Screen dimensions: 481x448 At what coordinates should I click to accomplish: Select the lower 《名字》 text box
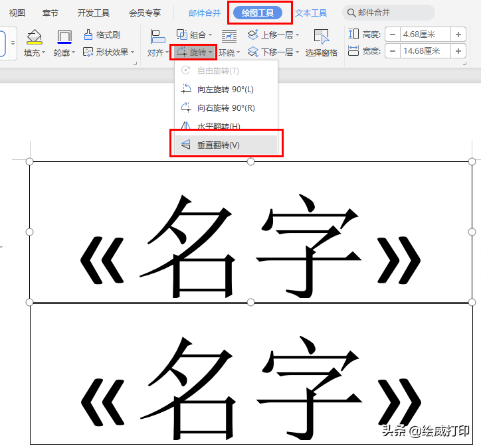click(x=251, y=374)
